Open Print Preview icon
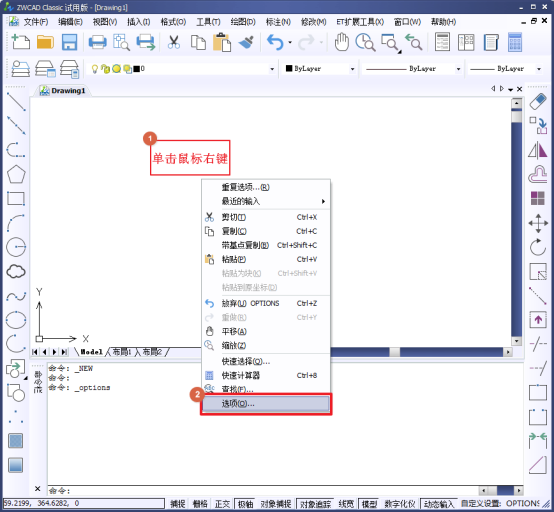Viewport: 554px width, 512px height. (121, 42)
